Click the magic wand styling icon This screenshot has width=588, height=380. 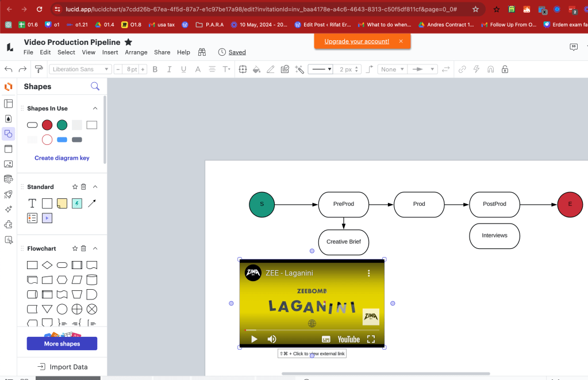pyautogui.click(x=299, y=69)
